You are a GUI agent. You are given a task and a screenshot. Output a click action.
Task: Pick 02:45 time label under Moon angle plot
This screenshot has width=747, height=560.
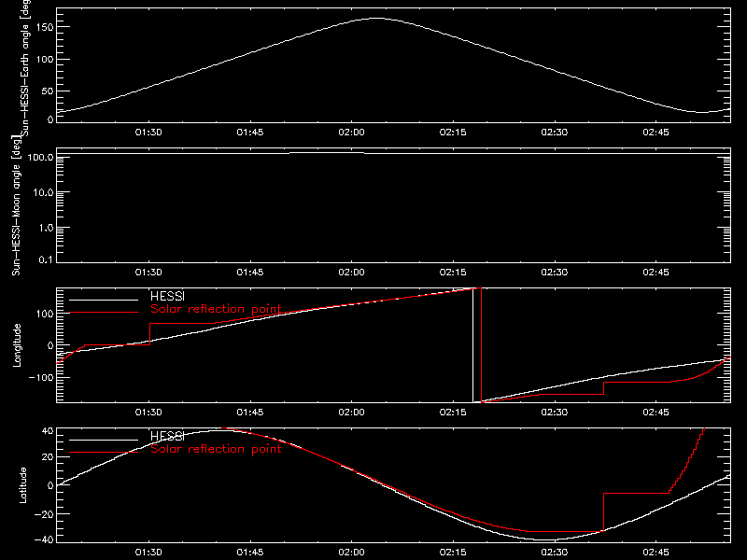pyautogui.click(x=656, y=272)
